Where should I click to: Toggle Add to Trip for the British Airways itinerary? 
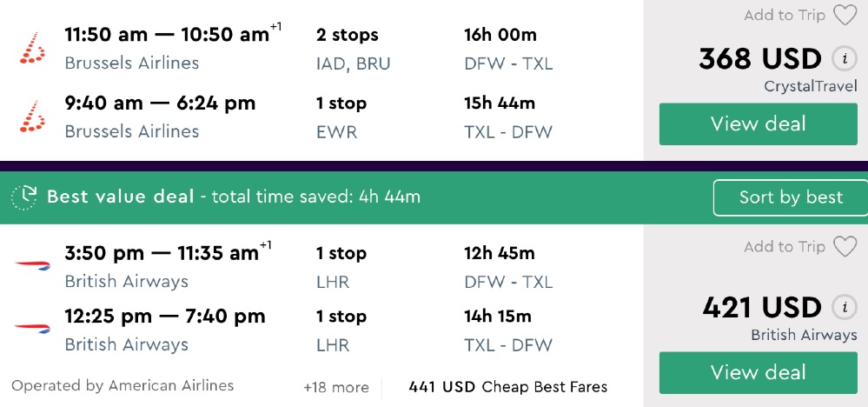tap(784, 247)
